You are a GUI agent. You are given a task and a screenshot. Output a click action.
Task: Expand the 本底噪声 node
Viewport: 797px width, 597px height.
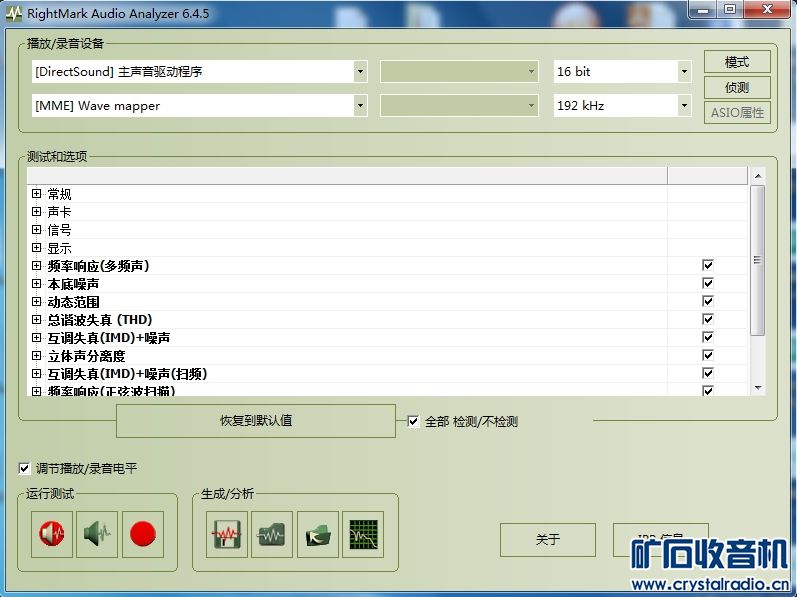pos(37,284)
